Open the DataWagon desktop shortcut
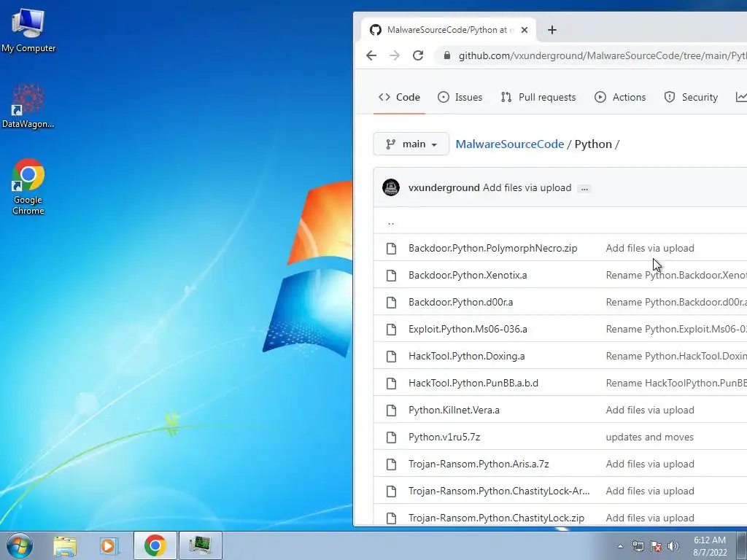Image resolution: width=747 pixels, height=560 pixels. coord(28,106)
